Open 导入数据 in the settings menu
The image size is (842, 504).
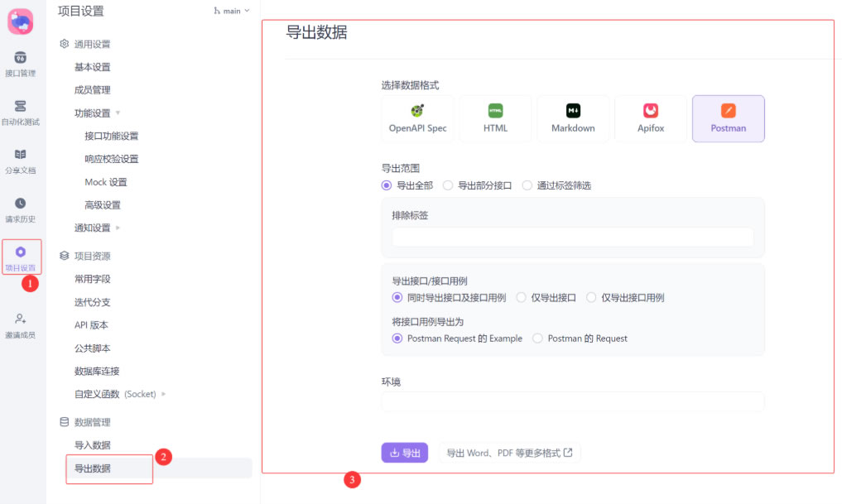coord(92,445)
